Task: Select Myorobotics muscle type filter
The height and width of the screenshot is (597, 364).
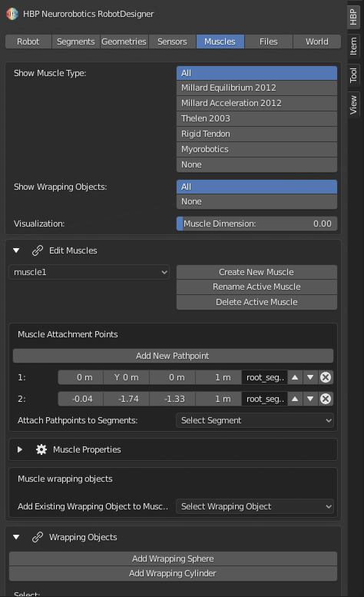Action: coord(256,149)
